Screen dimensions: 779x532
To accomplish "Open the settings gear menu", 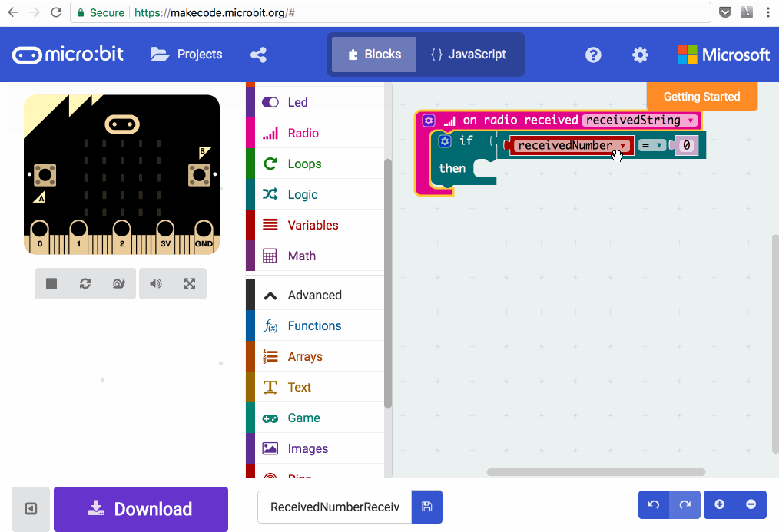I will pos(640,55).
